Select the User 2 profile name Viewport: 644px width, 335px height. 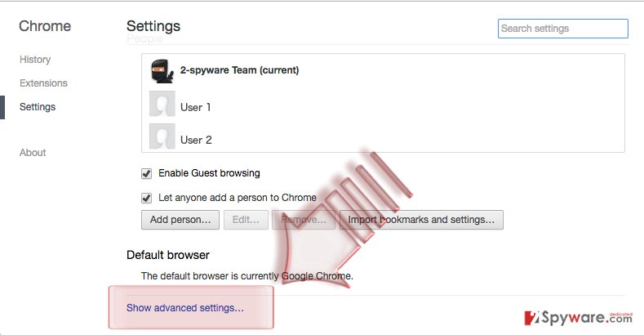click(196, 141)
